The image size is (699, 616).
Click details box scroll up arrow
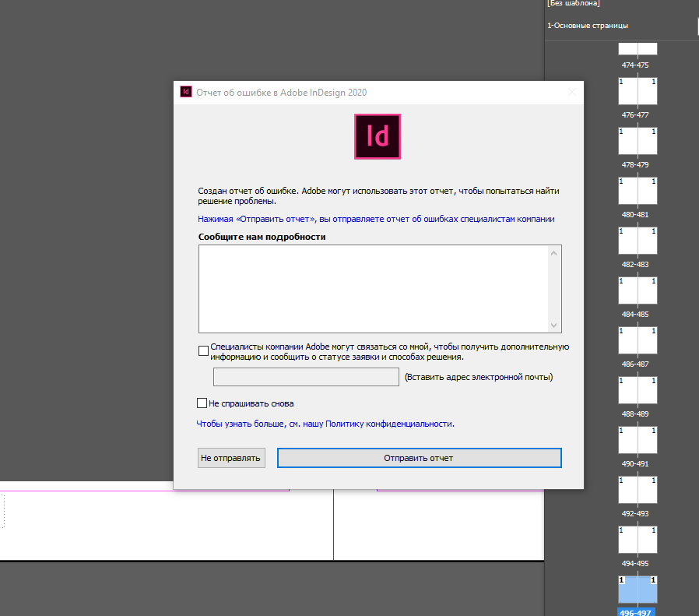pos(553,253)
